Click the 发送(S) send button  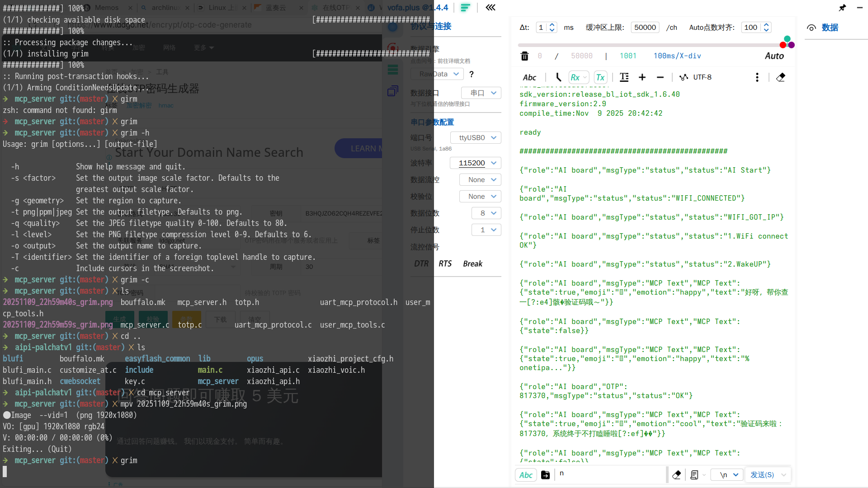762,475
